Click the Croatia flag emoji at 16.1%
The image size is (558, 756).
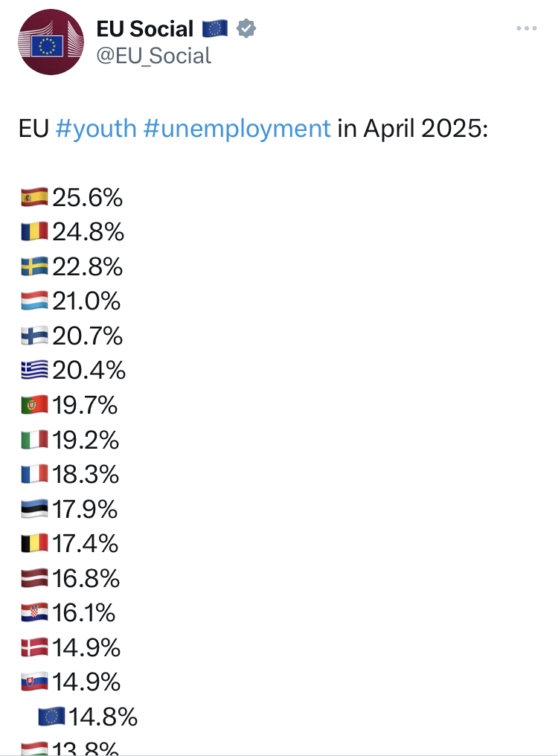35,612
